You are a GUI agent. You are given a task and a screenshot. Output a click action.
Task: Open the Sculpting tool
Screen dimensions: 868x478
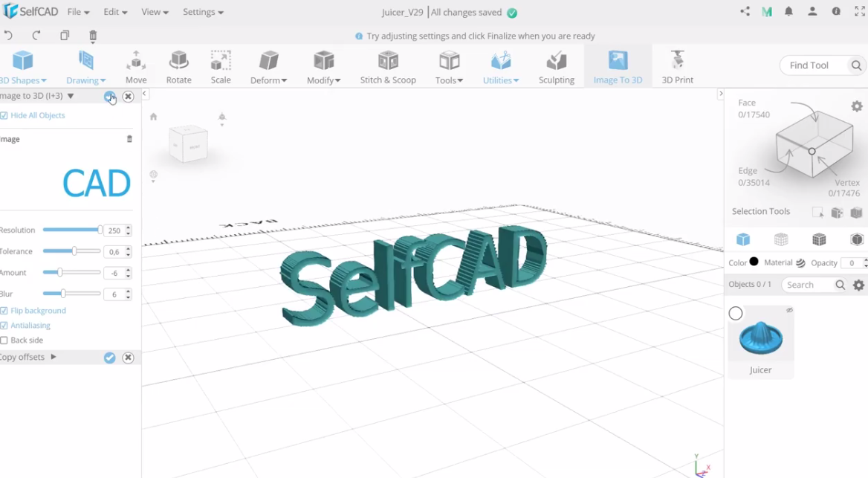(x=557, y=66)
